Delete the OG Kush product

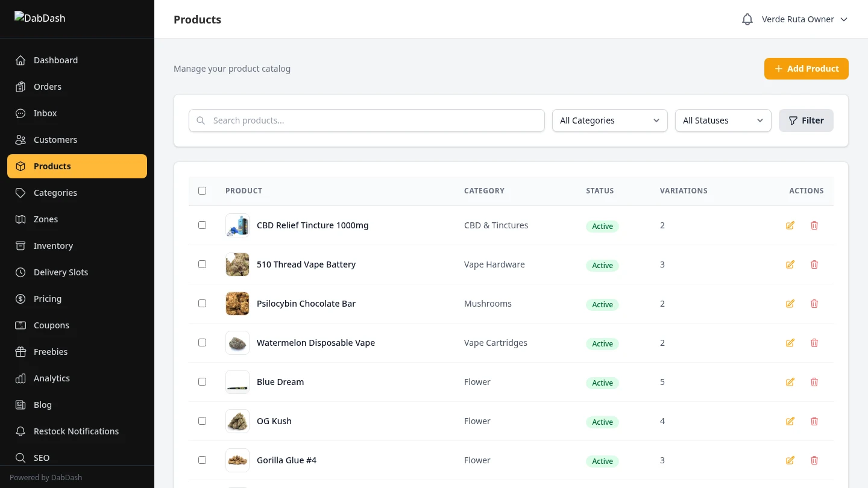pyautogui.click(x=814, y=421)
